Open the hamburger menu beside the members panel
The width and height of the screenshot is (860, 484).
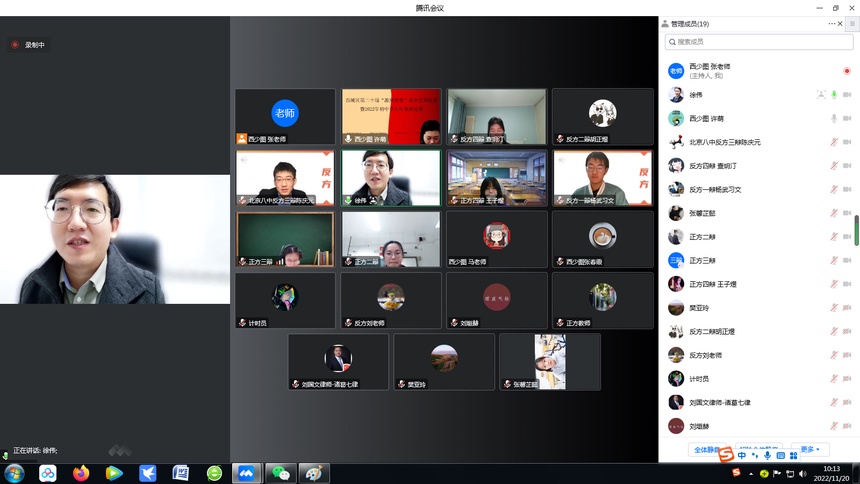click(x=852, y=24)
